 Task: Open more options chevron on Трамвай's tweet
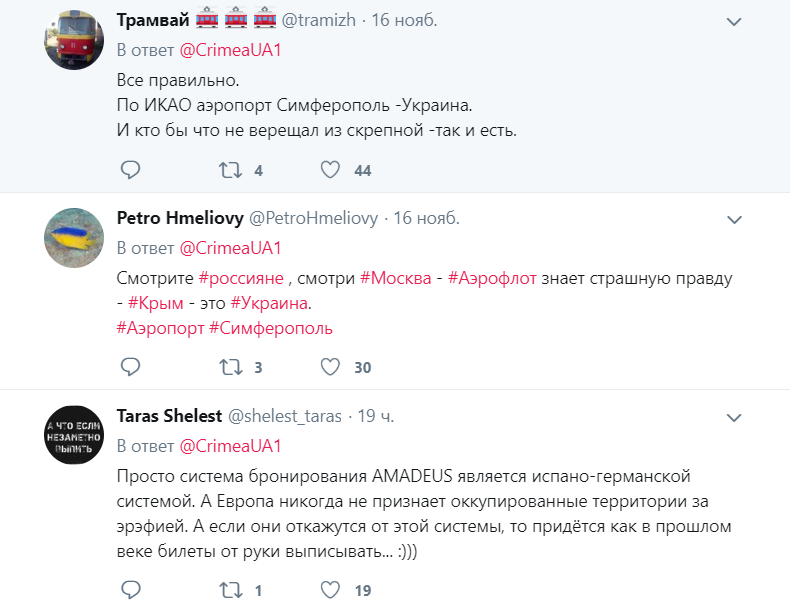click(x=735, y=21)
